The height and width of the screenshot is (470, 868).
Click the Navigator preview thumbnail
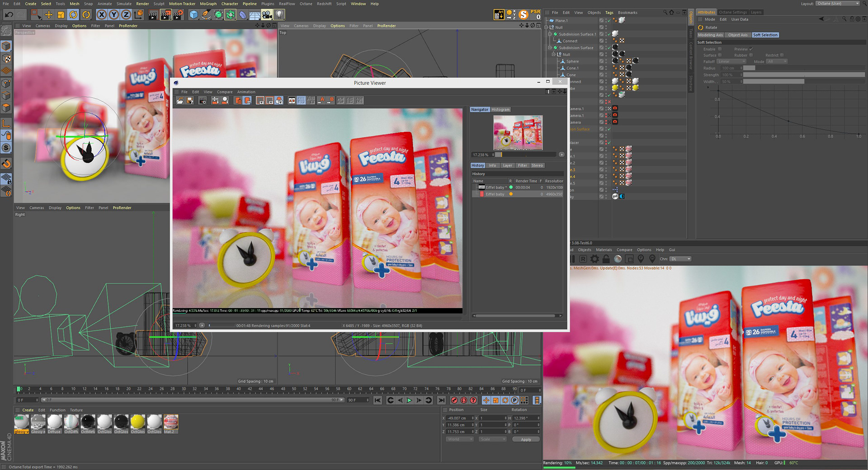click(x=518, y=132)
